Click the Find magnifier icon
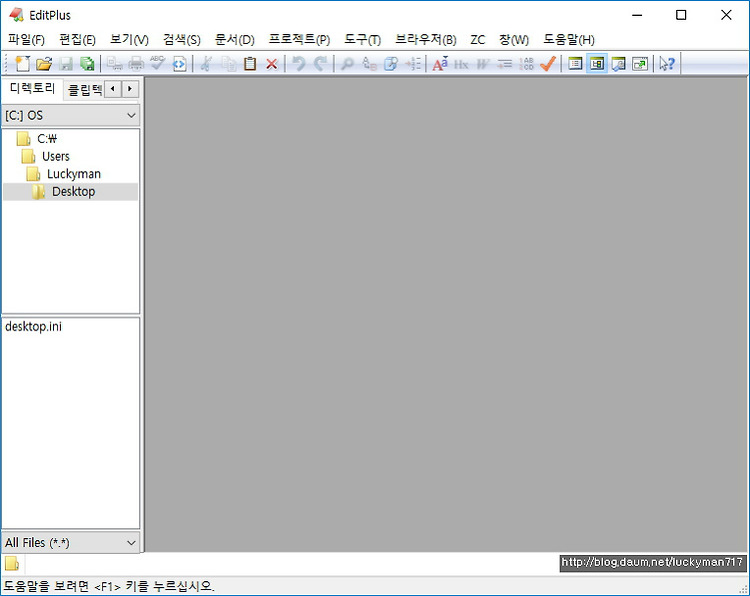 [347, 64]
